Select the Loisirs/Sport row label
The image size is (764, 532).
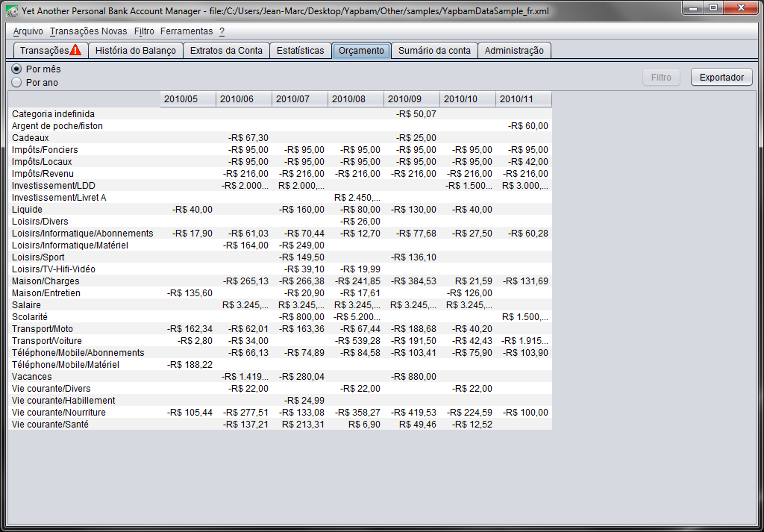pyautogui.click(x=38, y=257)
